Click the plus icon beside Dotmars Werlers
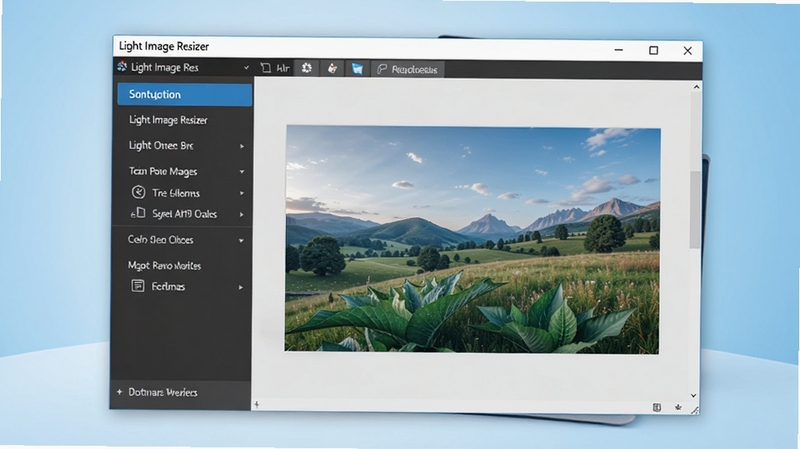This screenshot has width=800, height=449. point(119,392)
